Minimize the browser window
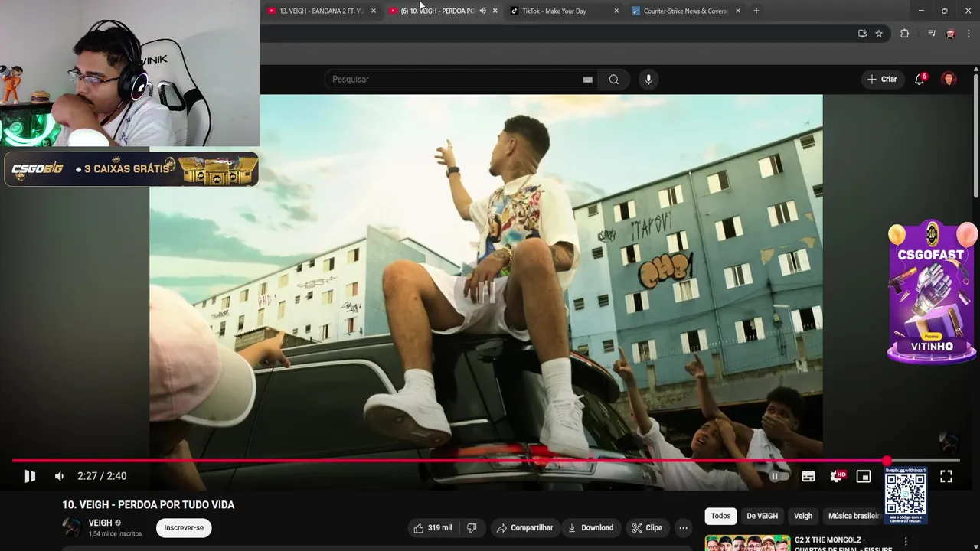This screenshot has height=551, width=980. pos(921,11)
